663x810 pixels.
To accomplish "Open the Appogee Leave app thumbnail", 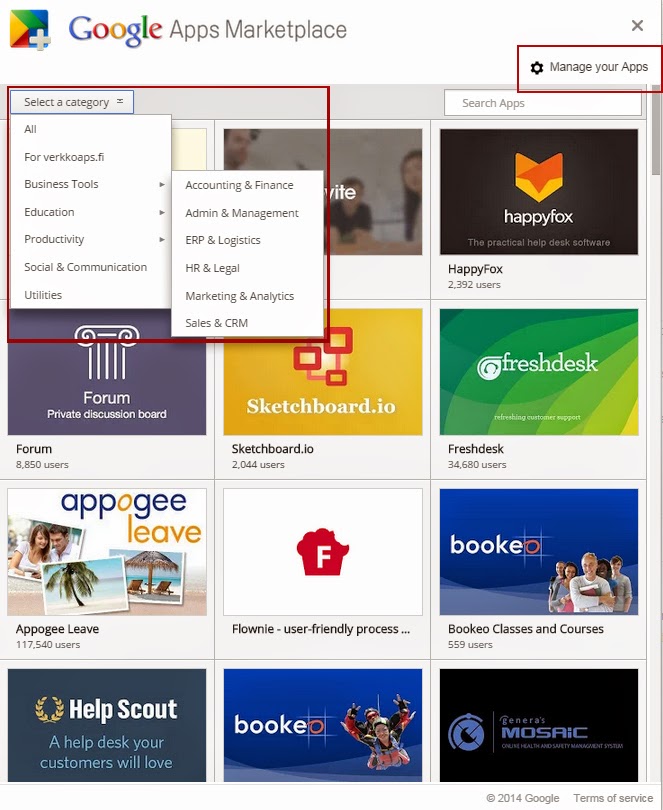I will pos(107,551).
